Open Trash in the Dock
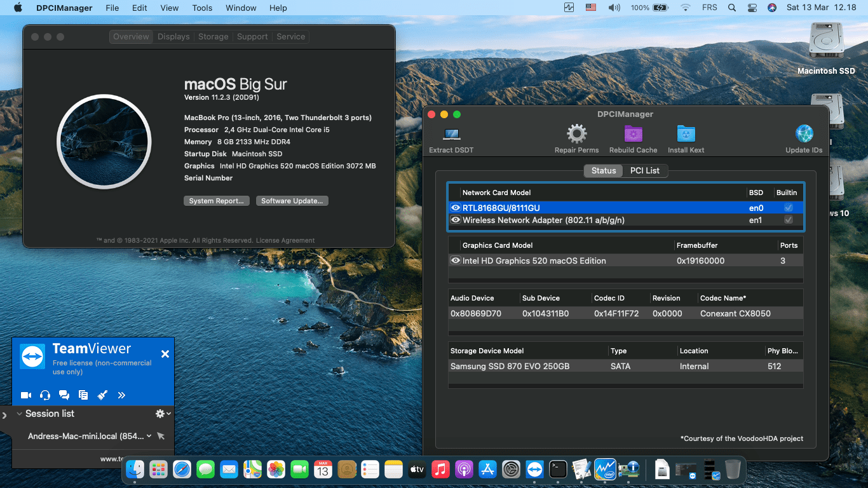 point(733,470)
